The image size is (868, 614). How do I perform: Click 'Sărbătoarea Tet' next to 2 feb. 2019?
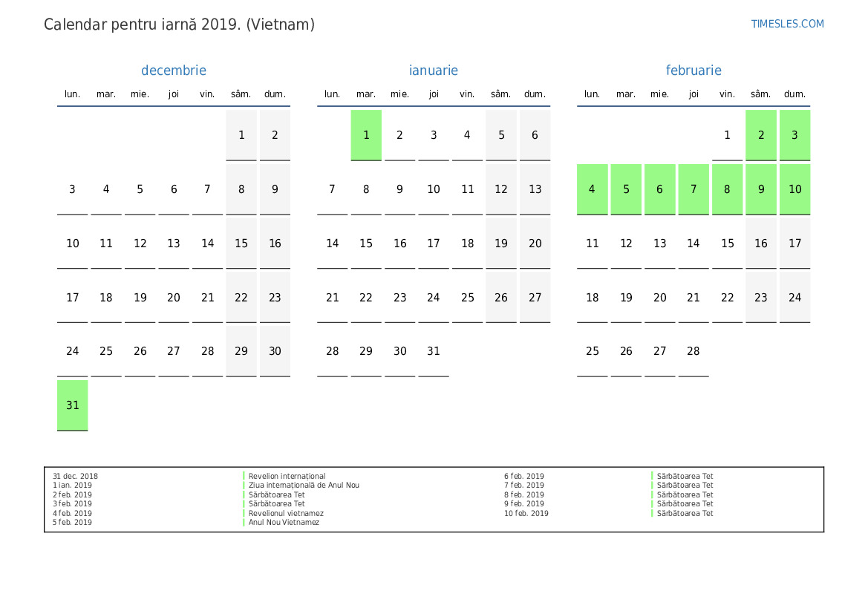[276, 495]
